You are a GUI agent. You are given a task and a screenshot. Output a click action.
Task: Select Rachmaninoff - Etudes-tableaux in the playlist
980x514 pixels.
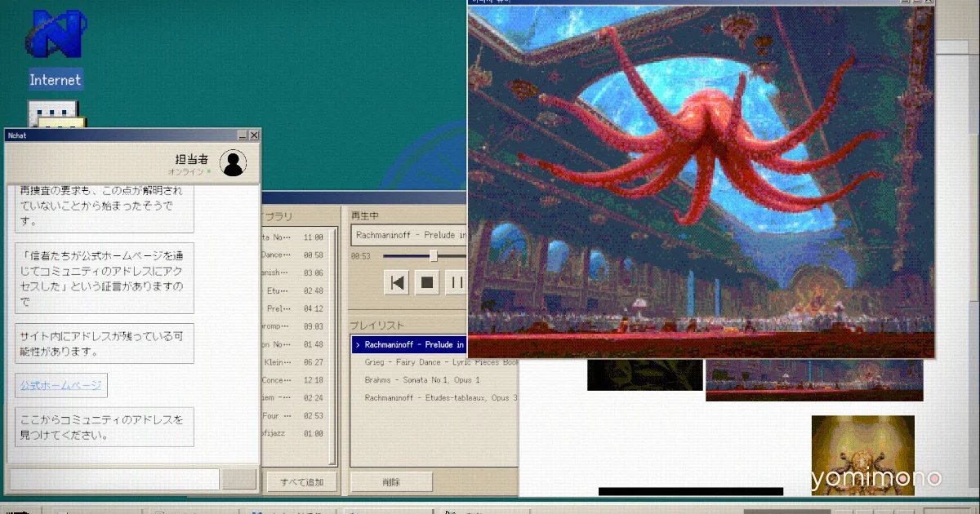tap(441, 398)
